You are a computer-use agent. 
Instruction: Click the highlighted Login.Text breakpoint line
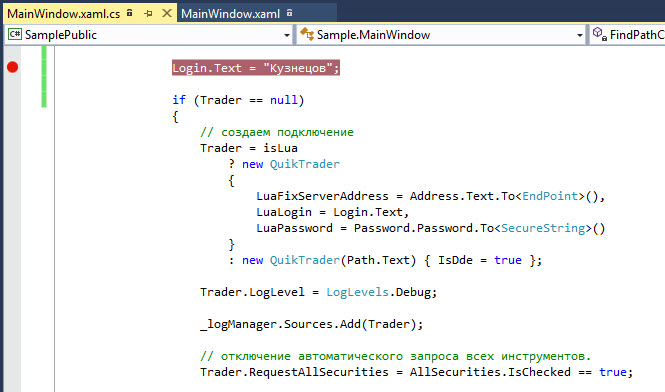(x=256, y=68)
